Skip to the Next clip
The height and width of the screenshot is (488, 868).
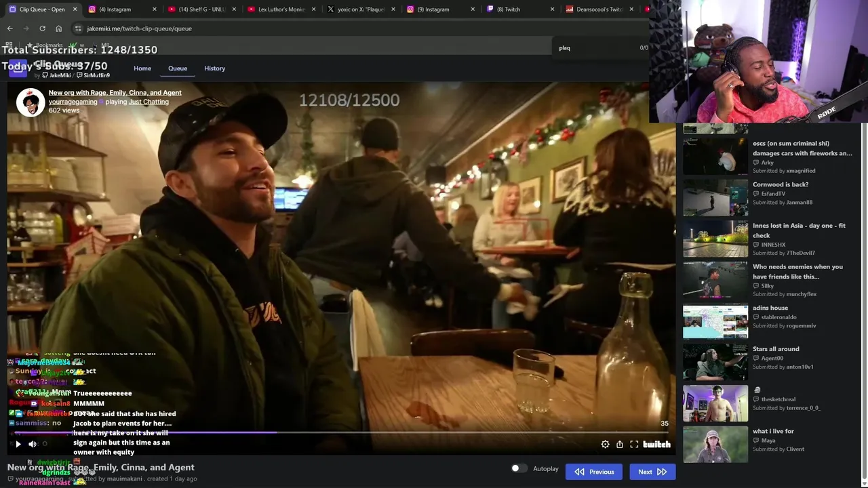(x=652, y=472)
